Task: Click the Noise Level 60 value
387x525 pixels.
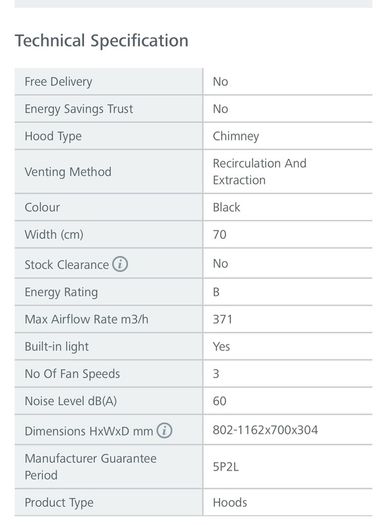Action: 220,401
